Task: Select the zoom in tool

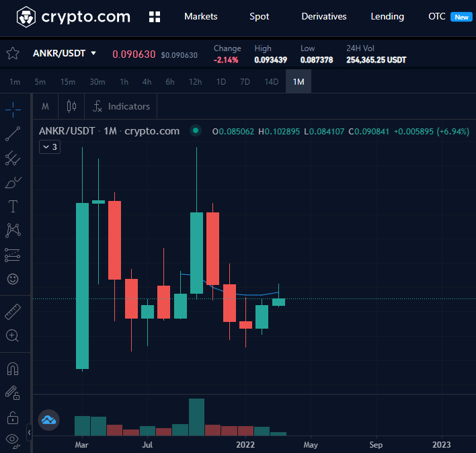Action: pyautogui.click(x=13, y=335)
